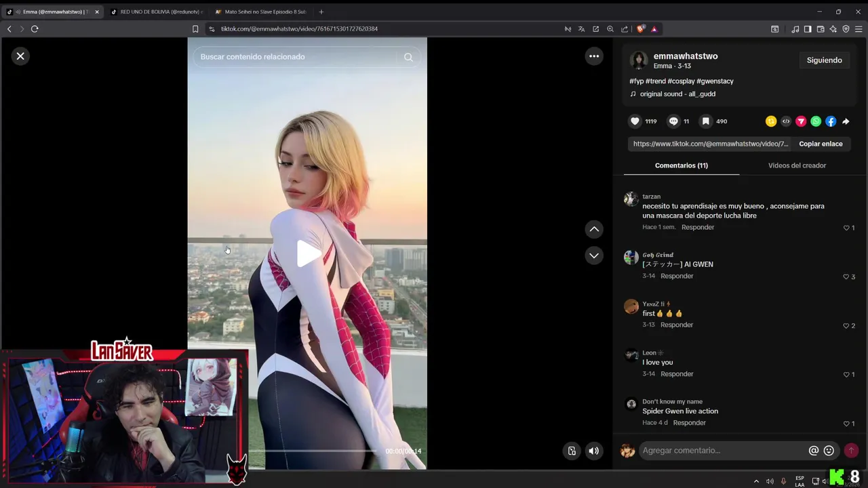
Task: Click Copiar enlace button
Action: click(x=821, y=144)
